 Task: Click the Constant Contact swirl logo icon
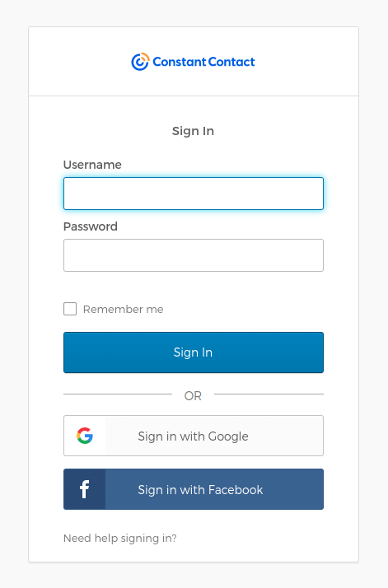[x=140, y=62]
